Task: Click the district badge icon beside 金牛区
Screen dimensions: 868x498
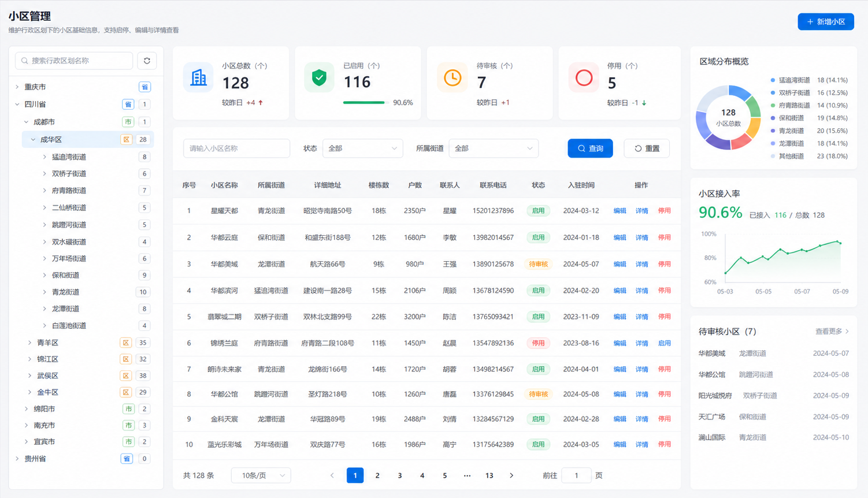Action: click(126, 392)
